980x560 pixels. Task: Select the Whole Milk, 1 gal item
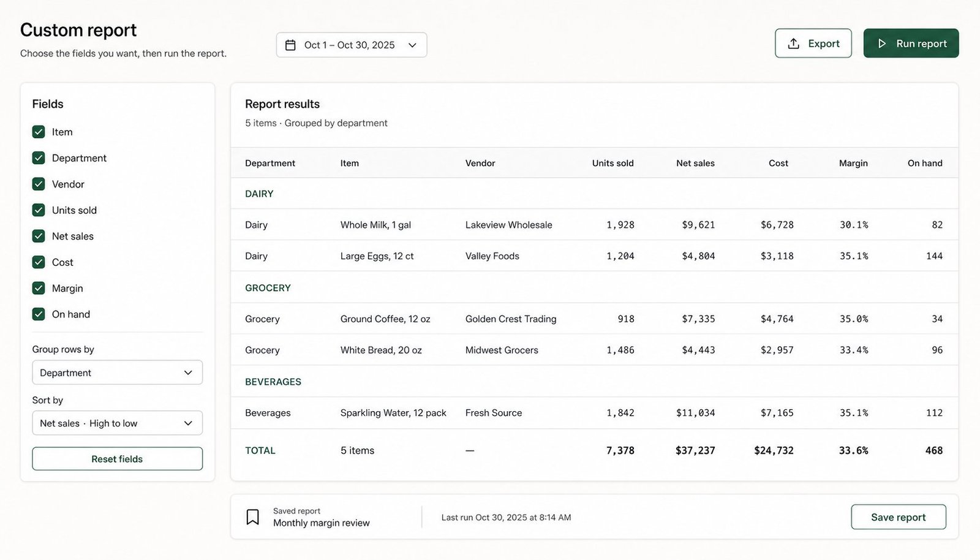pyautogui.click(x=375, y=225)
